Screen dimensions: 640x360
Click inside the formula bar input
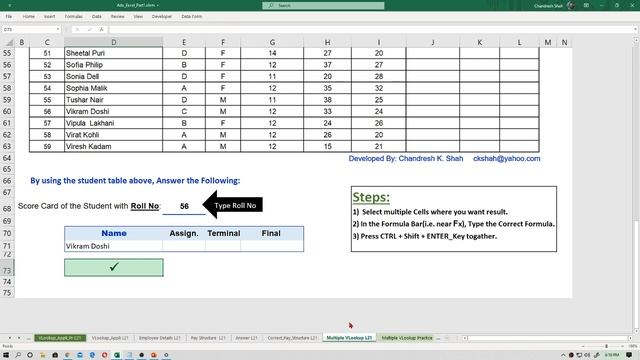(x=369, y=29)
